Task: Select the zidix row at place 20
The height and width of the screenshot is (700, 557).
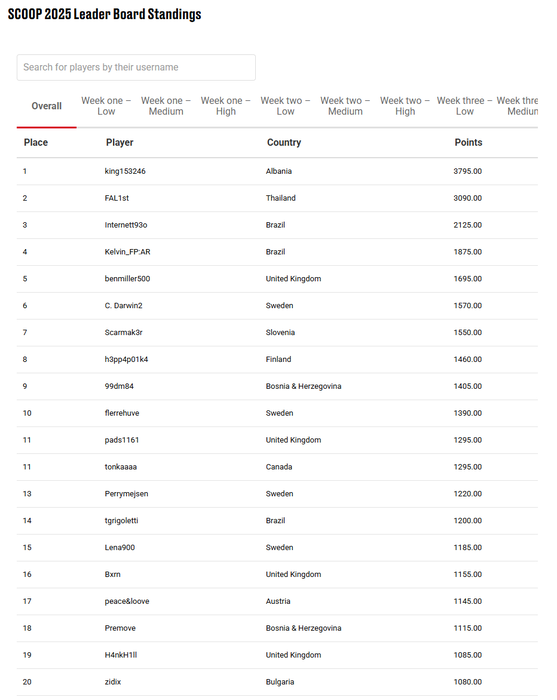Action: 277,682
